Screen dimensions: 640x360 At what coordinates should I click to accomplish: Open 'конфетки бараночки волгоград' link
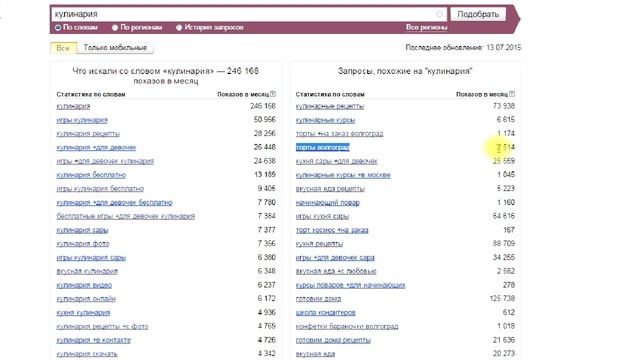[x=347, y=326]
